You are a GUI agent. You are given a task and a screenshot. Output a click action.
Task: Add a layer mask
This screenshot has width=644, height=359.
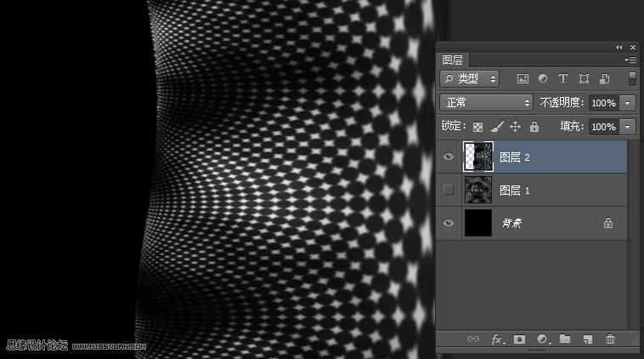pyautogui.click(x=520, y=339)
